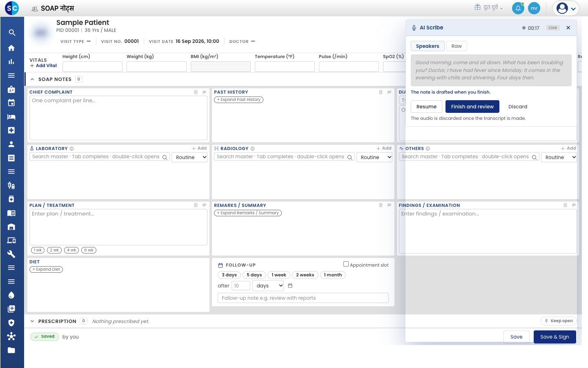The image size is (588, 368).
Task: Tick the Appointment slot checkbox
Action: click(346, 264)
